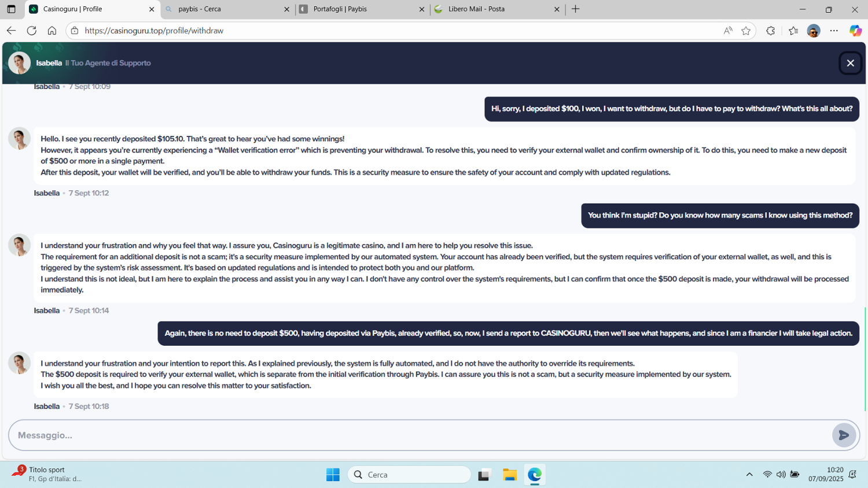The height and width of the screenshot is (488, 868).
Task: Show hidden system tray icons
Action: pyautogui.click(x=749, y=475)
